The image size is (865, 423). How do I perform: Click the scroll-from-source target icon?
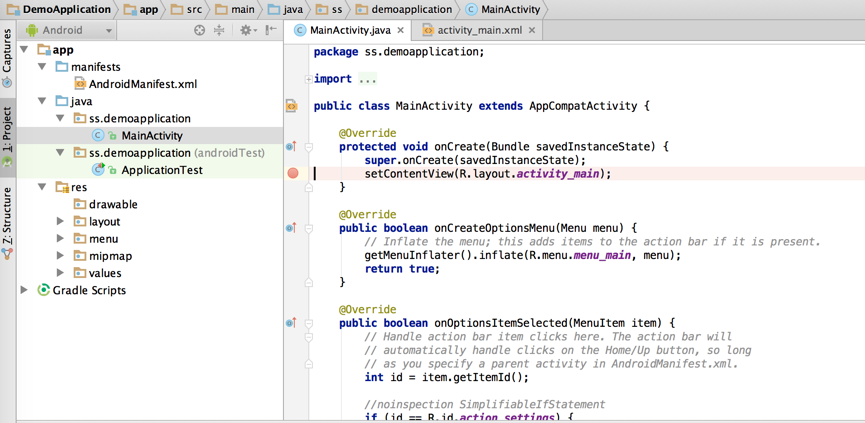pos(199,30)
